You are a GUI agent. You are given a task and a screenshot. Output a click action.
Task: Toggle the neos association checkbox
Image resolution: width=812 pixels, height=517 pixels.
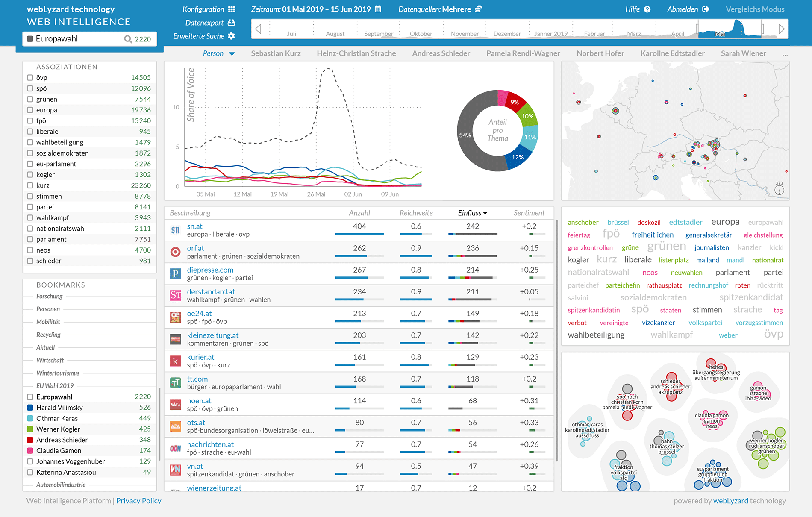pos(30,250)
